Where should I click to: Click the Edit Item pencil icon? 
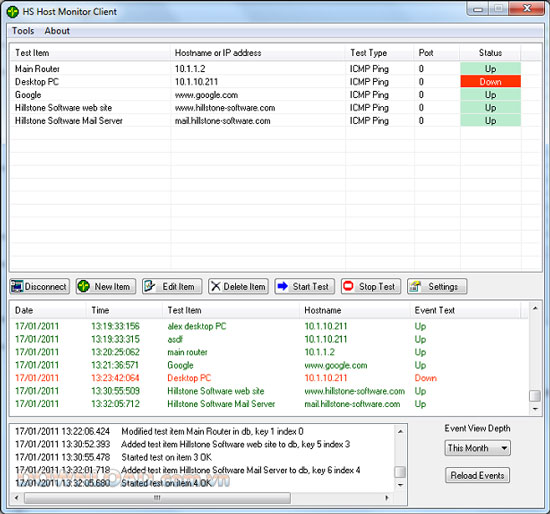click(150, 286)
